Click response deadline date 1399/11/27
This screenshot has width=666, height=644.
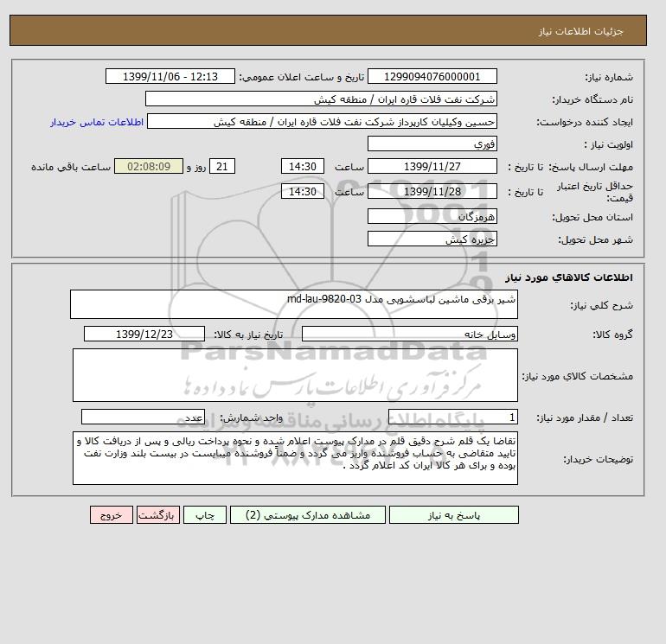coord(432,167)
